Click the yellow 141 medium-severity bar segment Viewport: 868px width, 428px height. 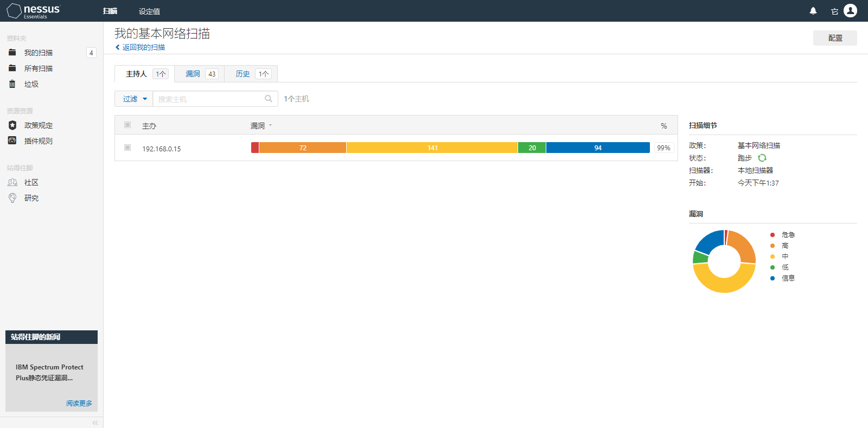432,148
